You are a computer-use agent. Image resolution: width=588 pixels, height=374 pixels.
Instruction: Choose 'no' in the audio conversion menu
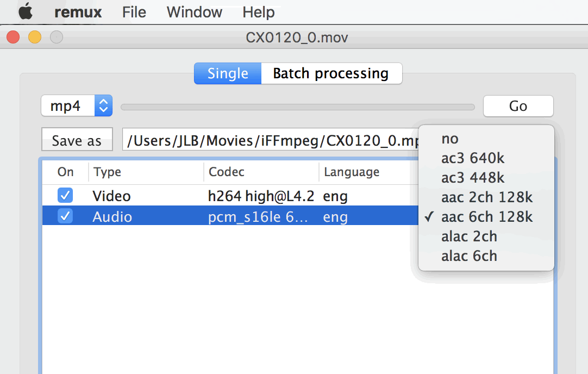486,139
